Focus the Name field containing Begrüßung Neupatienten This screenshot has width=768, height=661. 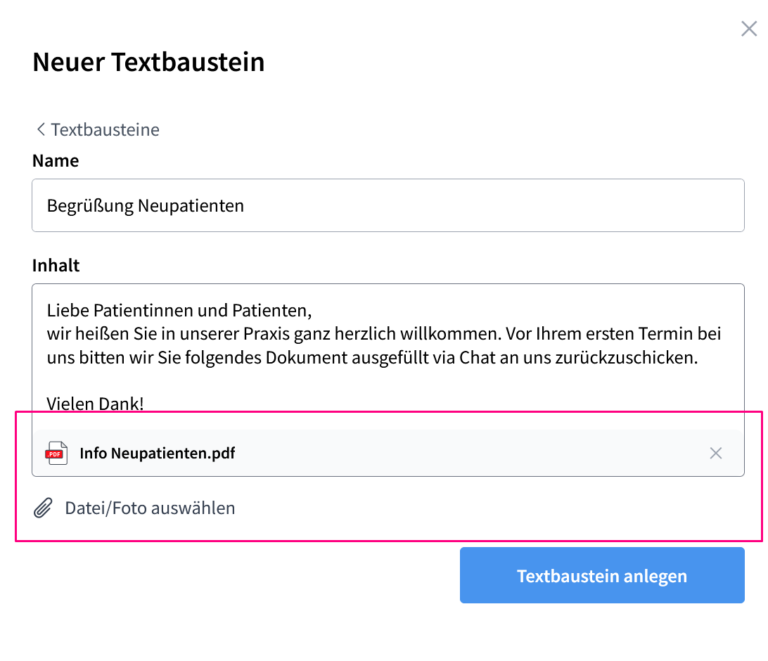tap(388, 205)
